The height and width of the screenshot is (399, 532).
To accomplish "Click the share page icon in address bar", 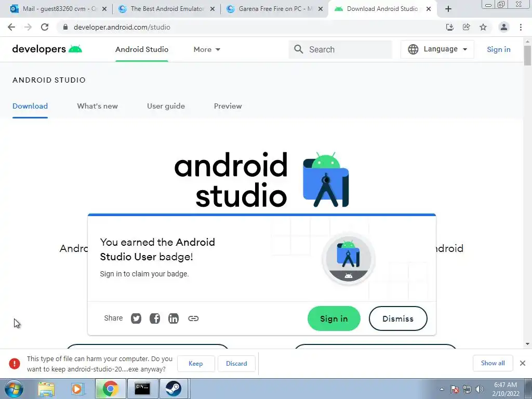I will [x=467, y=27].
